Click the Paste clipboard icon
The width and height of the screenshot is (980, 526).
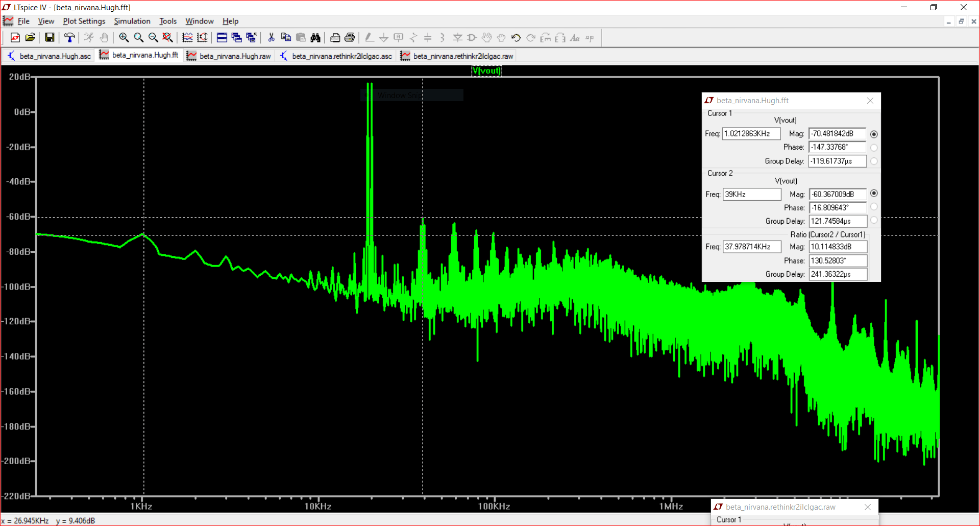301,37
